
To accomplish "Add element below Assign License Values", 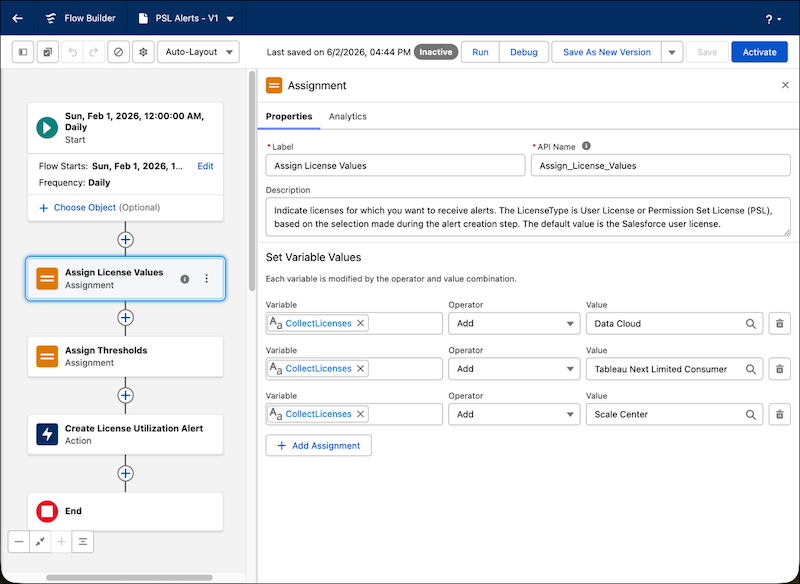I will (126, 318).
